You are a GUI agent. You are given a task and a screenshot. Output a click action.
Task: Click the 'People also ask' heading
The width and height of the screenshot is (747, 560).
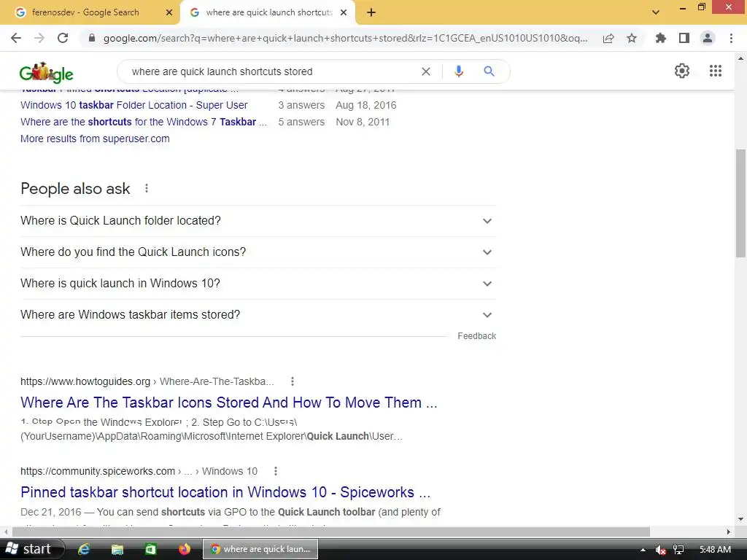click(75, 189)
